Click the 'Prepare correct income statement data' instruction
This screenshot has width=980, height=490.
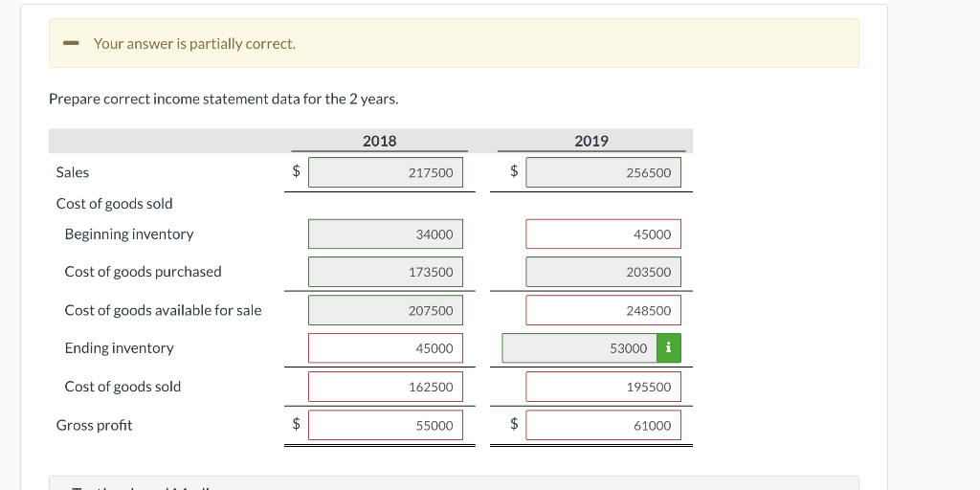coord(224,100)
